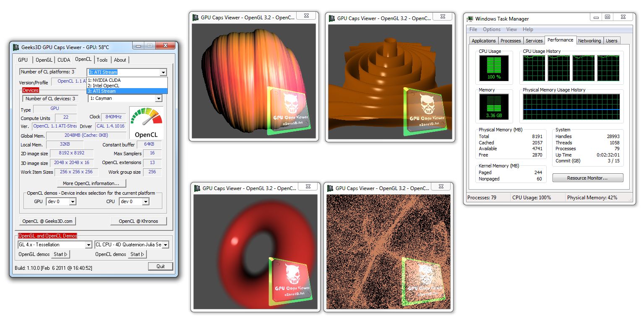644x321 pixels.
Task: Select Intel OpenCL from the platform list
Action: point(127,86)
